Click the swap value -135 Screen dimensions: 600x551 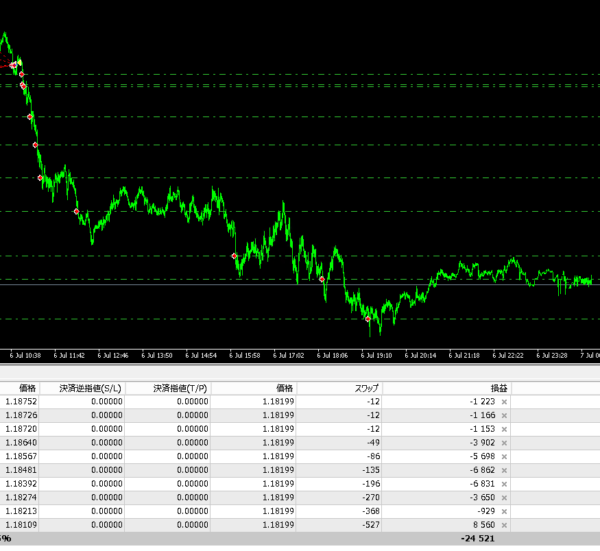pyautogui.click(x=370, y=470)
